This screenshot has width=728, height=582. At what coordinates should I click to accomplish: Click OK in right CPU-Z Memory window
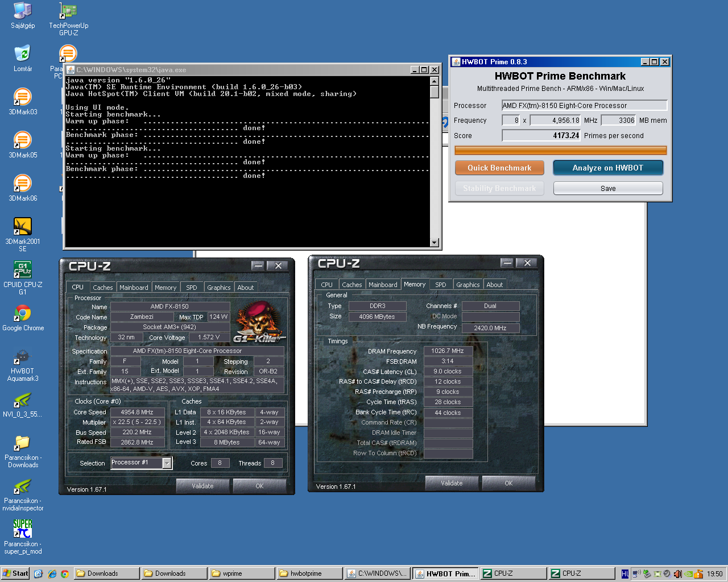tap(508, 483)
